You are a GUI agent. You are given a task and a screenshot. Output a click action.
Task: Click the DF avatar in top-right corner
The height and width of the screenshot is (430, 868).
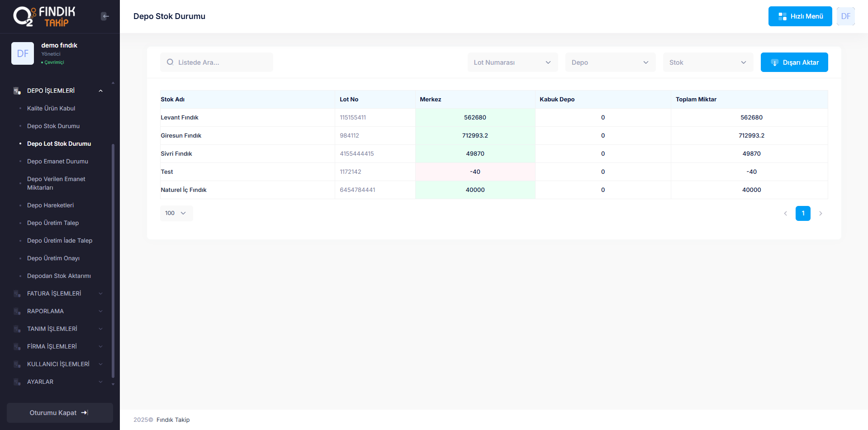[x=845, y=16]
